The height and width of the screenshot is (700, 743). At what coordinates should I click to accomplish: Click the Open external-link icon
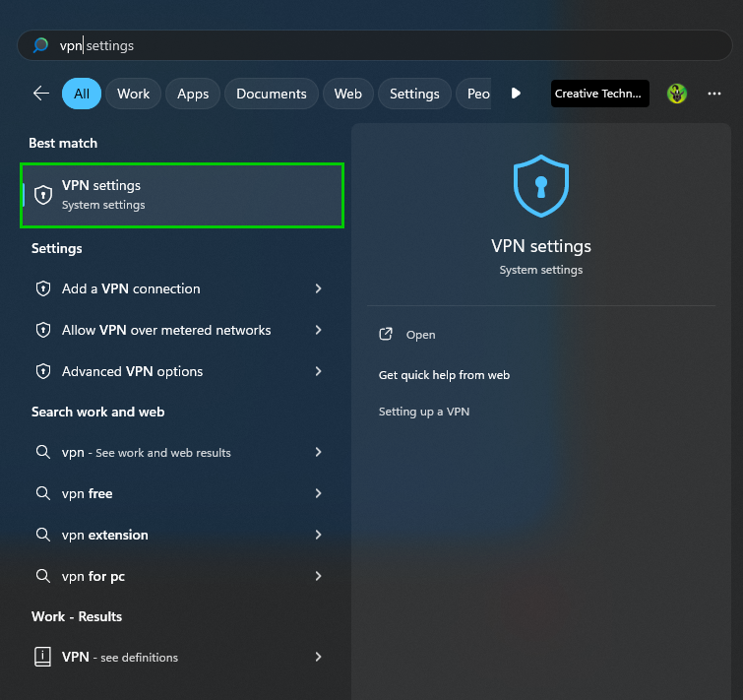click(386, 334)
